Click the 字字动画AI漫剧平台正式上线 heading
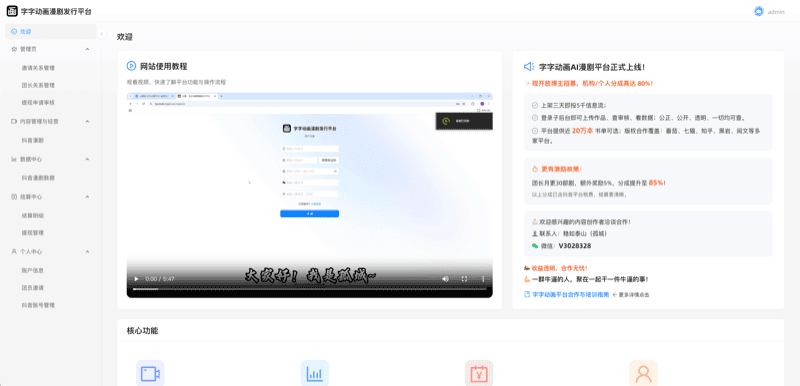The width and height of the screenshot is (800, 386). coord(592,67)
